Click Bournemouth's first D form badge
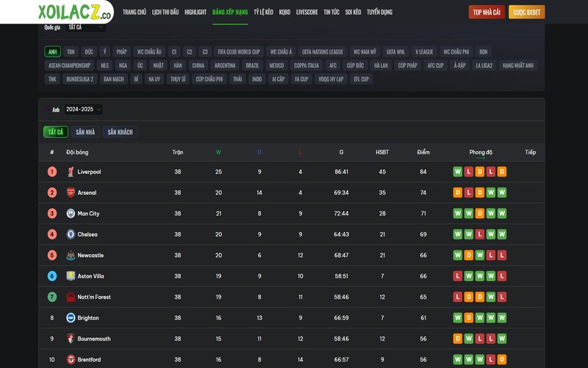 (457, 339)
